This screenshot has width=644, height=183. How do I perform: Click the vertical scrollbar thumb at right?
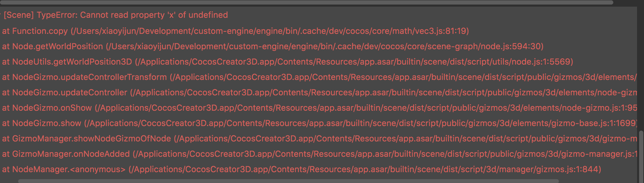point(641,154)
